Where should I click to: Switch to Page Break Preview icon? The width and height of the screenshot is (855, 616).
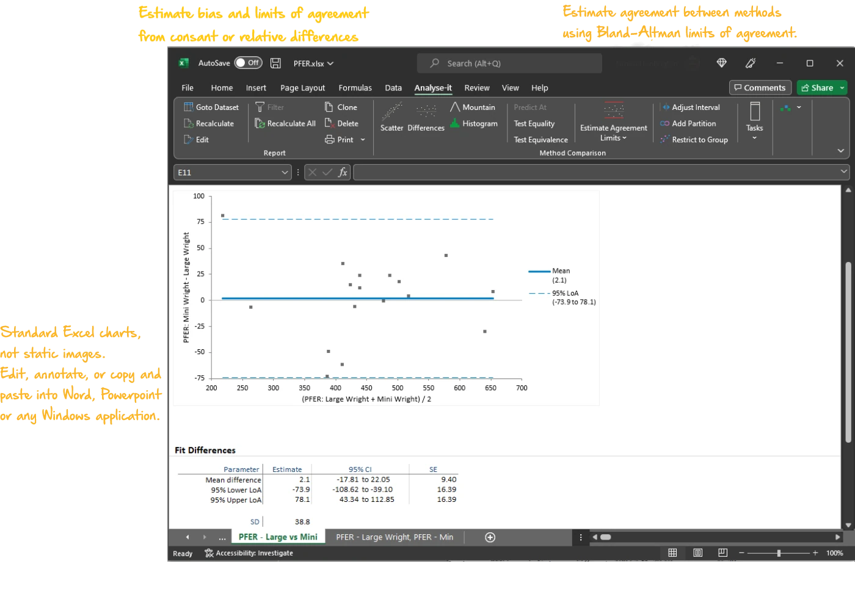[722, 553]
